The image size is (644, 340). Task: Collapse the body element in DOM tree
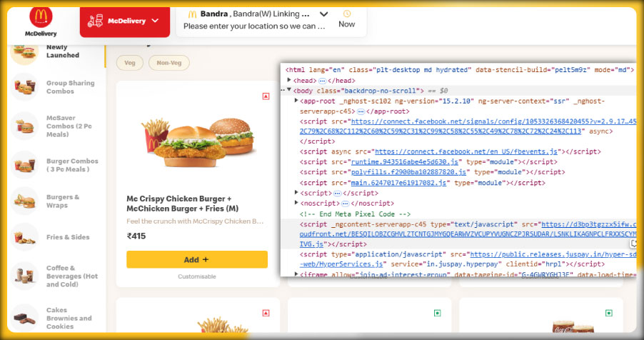pyautogui.click(x=289, y=91)
